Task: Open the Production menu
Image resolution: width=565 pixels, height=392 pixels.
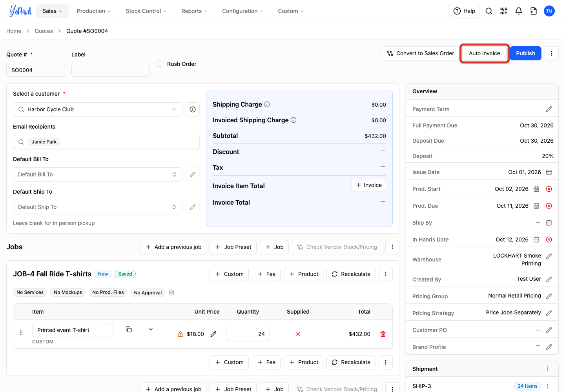Action: click(94, 11)
